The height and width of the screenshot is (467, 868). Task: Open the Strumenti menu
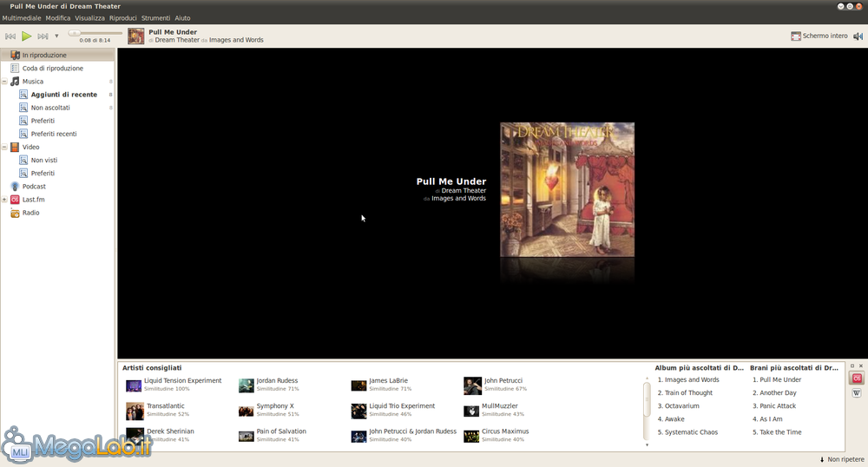tap(156, 17)
